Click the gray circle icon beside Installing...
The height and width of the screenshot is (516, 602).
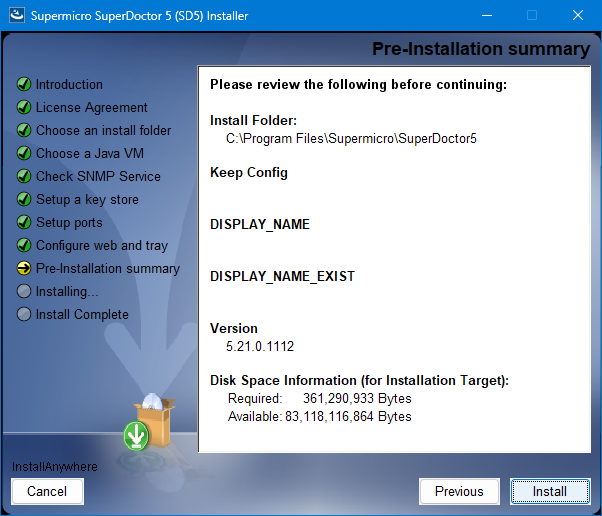click(x=24, y=292)
